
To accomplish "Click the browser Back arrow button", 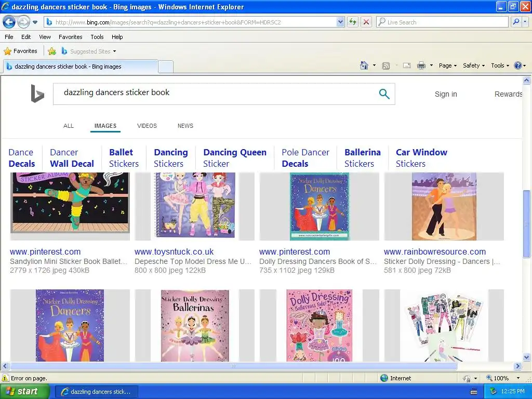I will (x=9, y=22).
